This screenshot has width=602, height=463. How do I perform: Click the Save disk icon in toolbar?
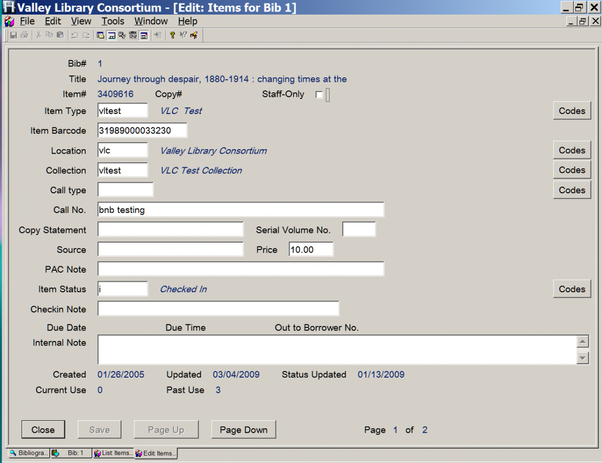(13, 35)
